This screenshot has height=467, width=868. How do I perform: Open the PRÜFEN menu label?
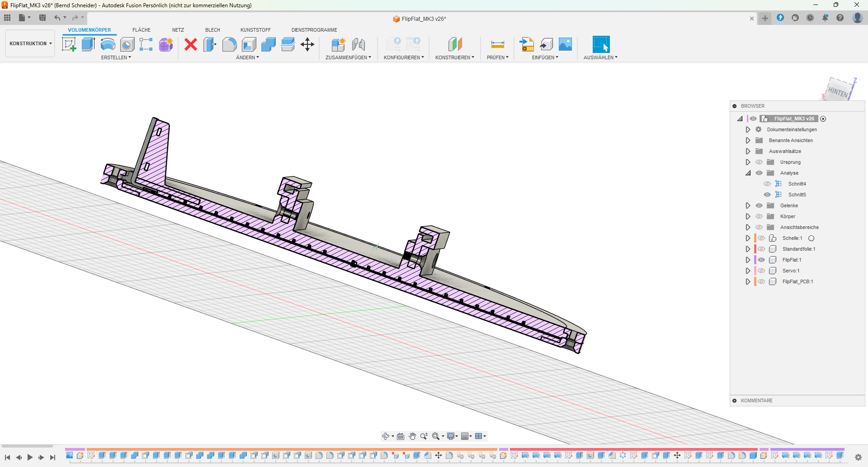point(497,57)
